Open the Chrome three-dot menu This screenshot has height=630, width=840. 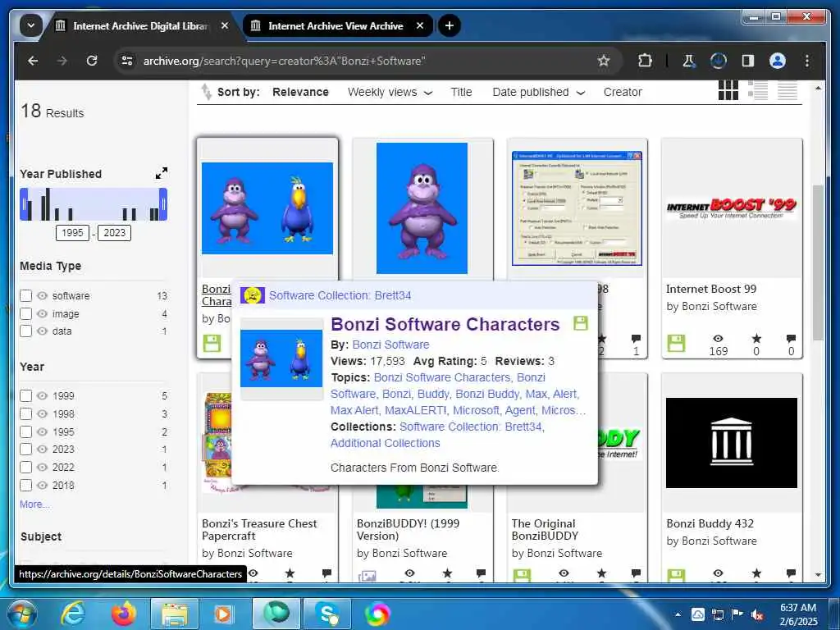point(807,61)
